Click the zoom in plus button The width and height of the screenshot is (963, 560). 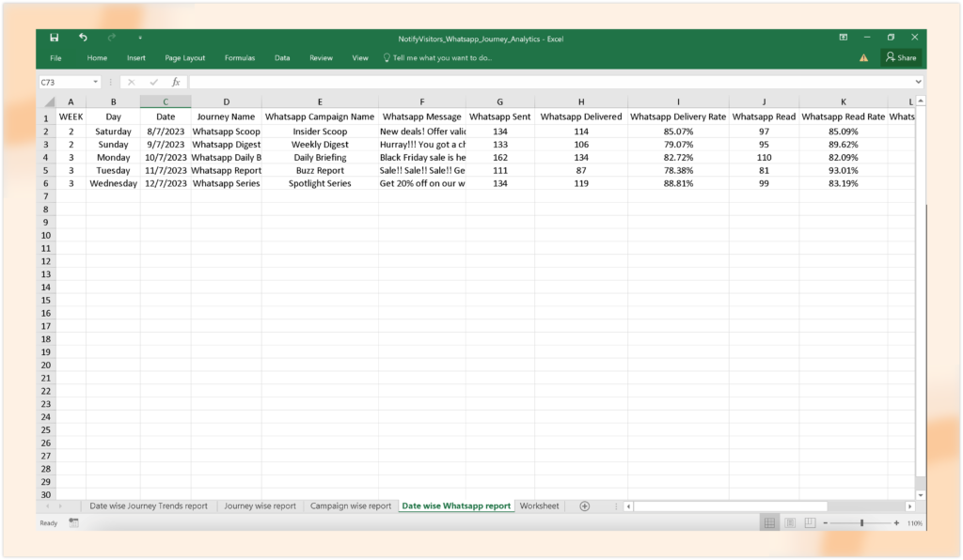(x=897, y=523)
